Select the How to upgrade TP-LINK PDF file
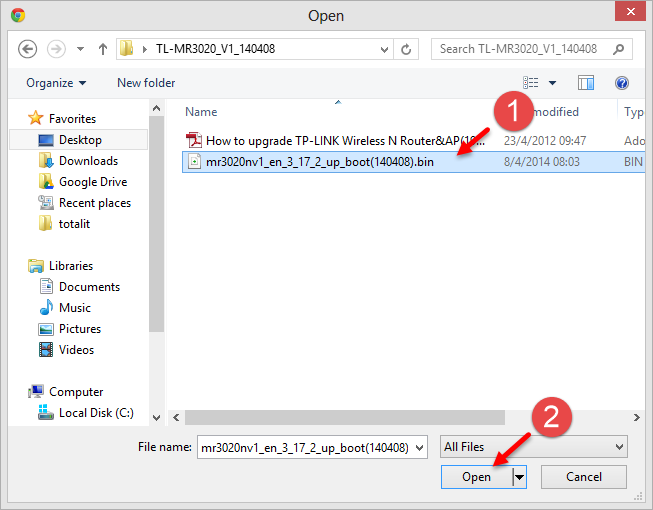 [345, 141]
